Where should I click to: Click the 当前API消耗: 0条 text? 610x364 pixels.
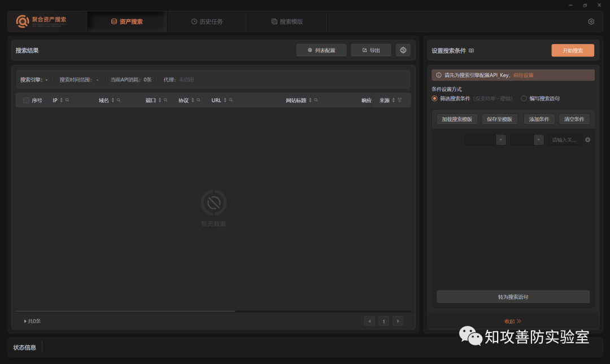[x=131, y=80]
